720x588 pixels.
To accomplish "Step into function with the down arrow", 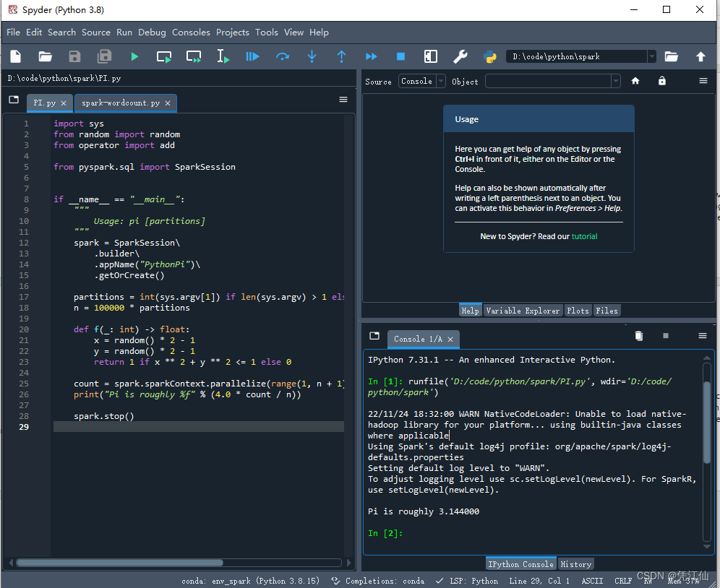I will pos(312,56).
